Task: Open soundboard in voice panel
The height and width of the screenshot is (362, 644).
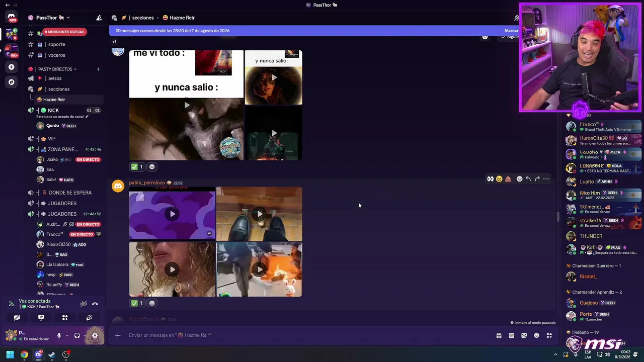Action: point(89,318)
